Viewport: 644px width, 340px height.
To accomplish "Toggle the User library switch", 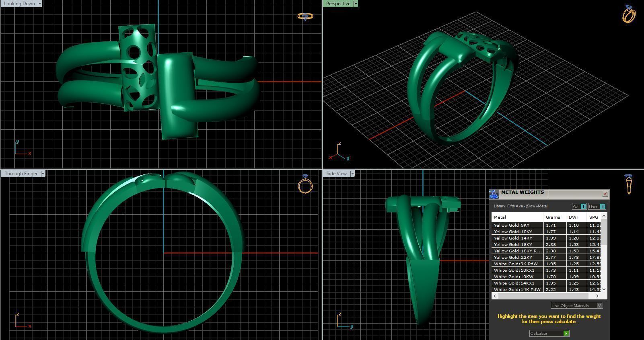I will click(x=597, y=206).
